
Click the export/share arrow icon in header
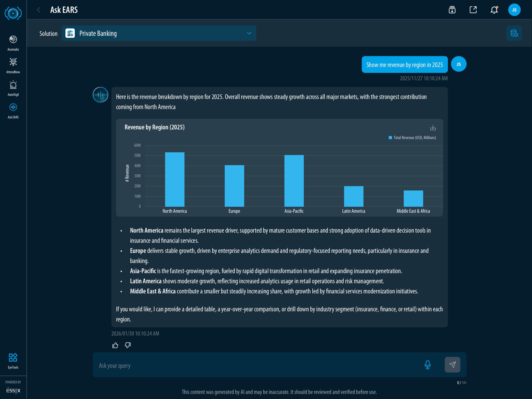point(473,10)
